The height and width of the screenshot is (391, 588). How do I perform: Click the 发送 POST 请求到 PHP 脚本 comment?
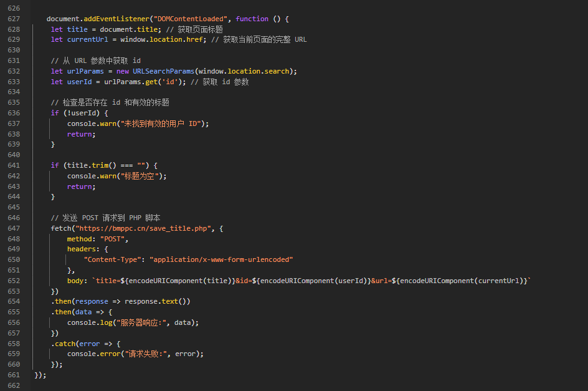[x=105, y=218]
